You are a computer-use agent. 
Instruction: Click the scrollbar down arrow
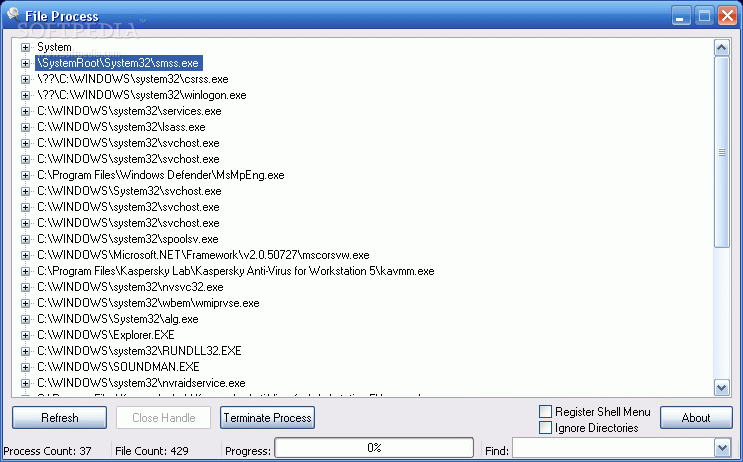point(721,388)
